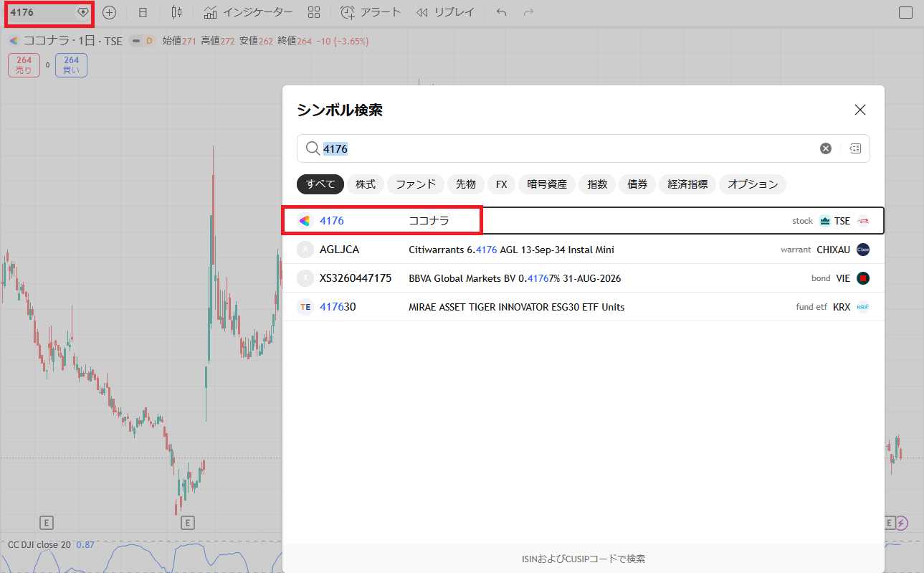The width and height of the screenshot is (924, 573).
Task: Click the plus compare symbol icon
Action: [x=109, y=12]
